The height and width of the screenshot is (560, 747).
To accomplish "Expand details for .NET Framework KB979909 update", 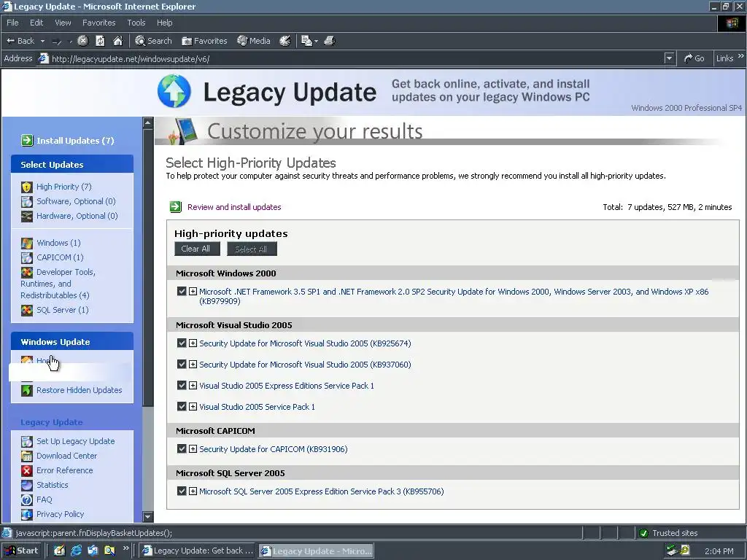I will click(193, 291).
